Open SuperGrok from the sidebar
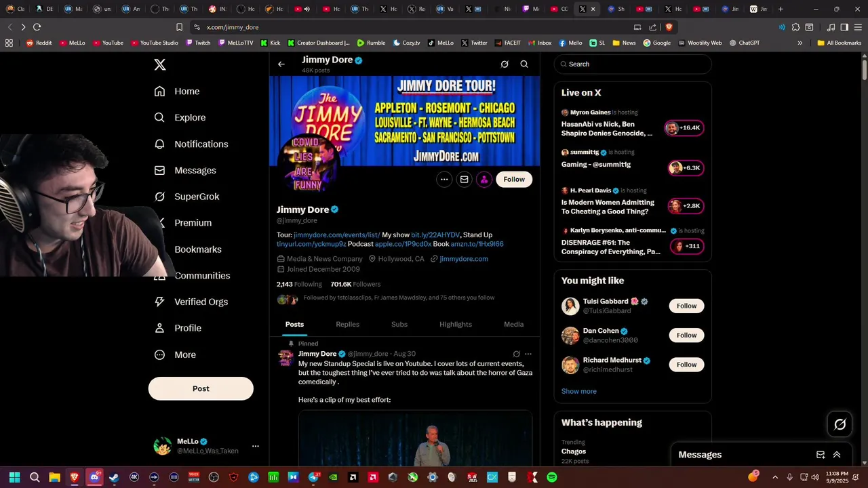 (186, 197)
